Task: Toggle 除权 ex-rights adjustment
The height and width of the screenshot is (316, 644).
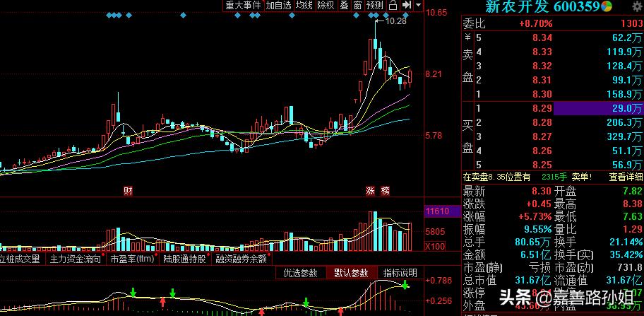Action: click(326, 6)
